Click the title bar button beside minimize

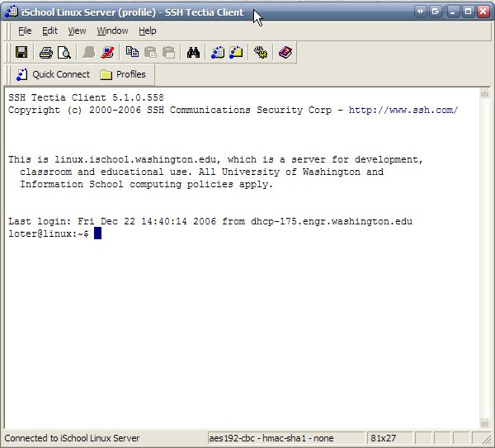point(436,12)
